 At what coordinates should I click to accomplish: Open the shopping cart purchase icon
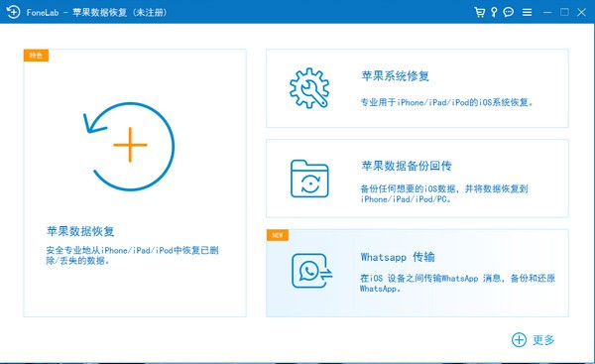tap(479, 12)
